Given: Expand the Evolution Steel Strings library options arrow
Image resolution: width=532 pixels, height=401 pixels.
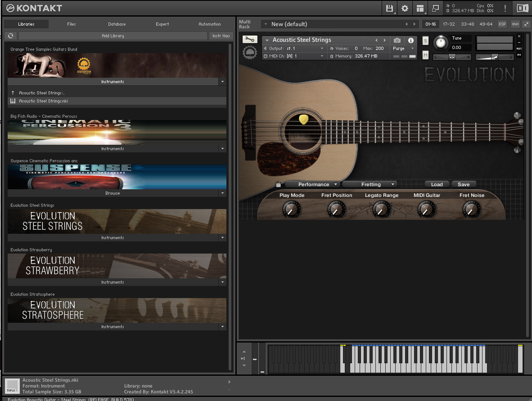Looking at the screenshot, I should (x=223, y=238).
